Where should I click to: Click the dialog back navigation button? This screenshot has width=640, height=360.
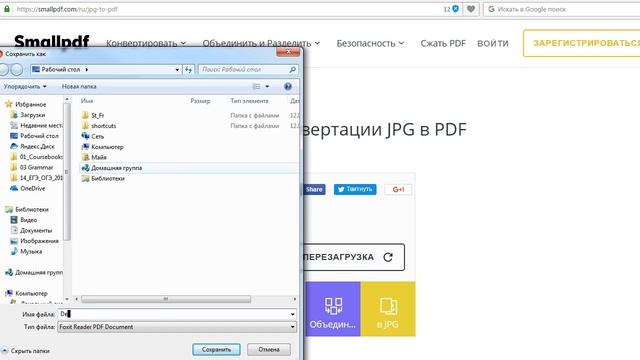[4, 70]
